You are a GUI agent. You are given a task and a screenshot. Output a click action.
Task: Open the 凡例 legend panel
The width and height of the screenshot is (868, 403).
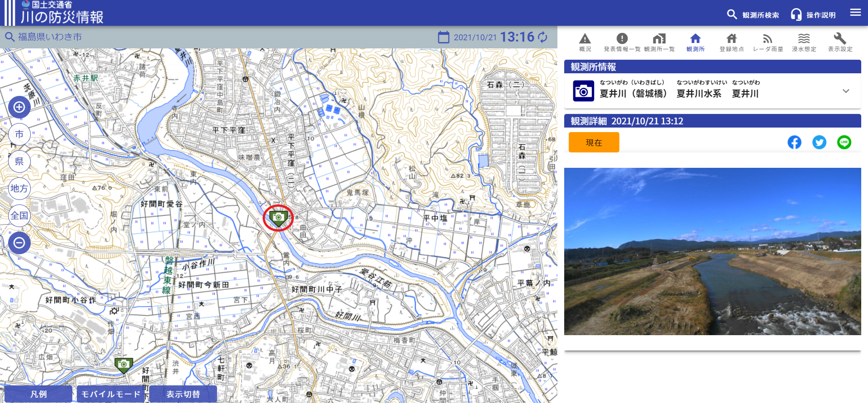click(x=38, y=394)
